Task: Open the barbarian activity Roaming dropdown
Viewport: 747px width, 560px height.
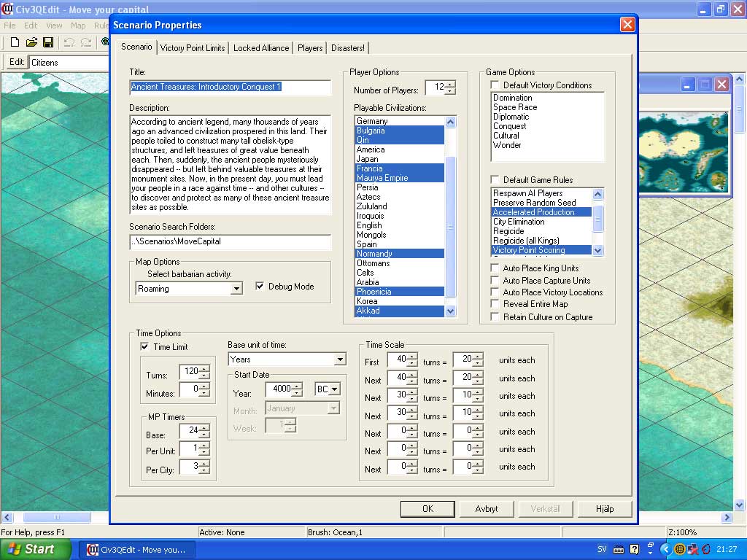Action: [236, 289]
